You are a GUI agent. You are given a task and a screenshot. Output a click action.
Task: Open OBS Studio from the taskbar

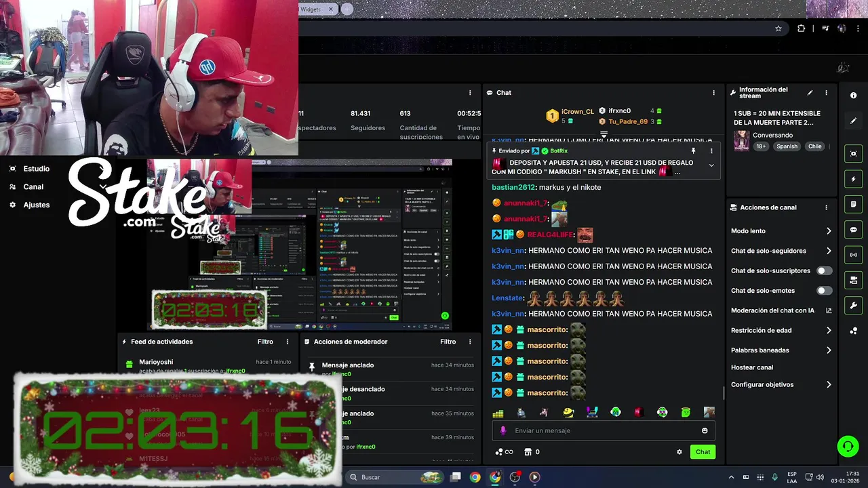pyautogui.click(x=515, y=477)
